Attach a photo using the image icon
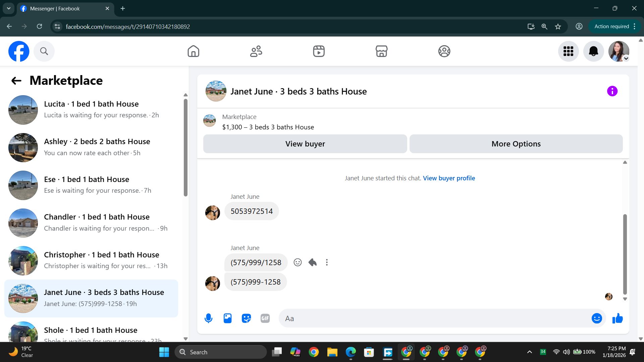644x362 pixels. pyautogui.click(x=227, y=318)
